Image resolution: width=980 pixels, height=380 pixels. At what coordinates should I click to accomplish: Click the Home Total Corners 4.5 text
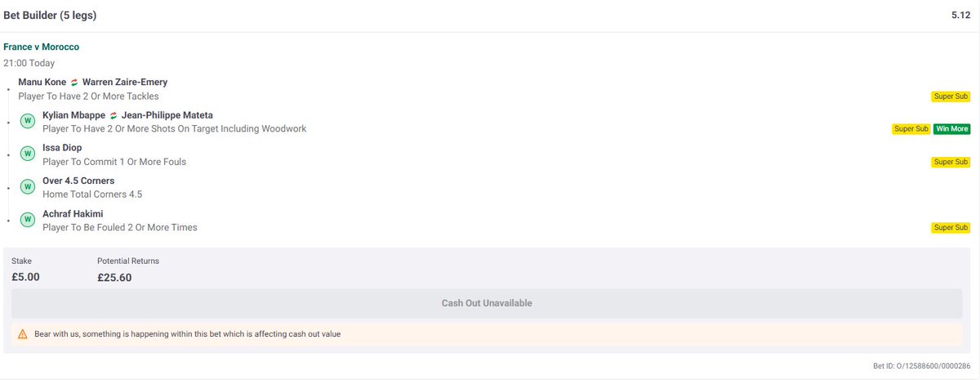point(92,194)
